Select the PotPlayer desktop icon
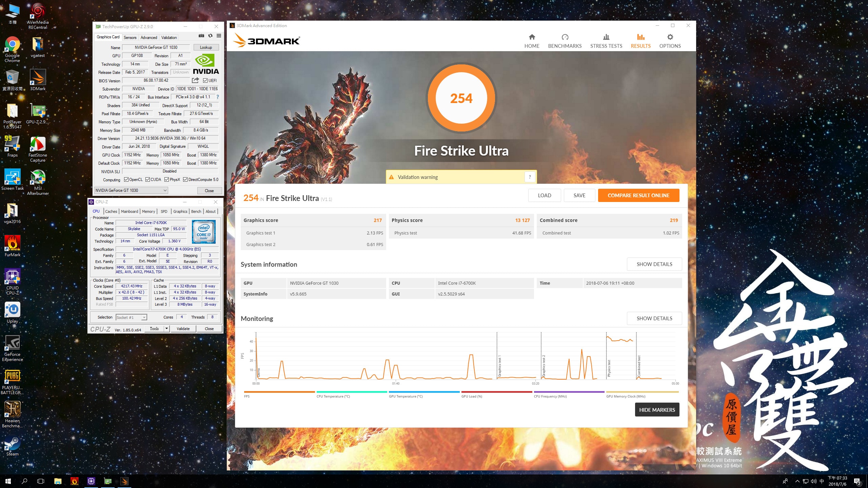 (x=13, y=116)
